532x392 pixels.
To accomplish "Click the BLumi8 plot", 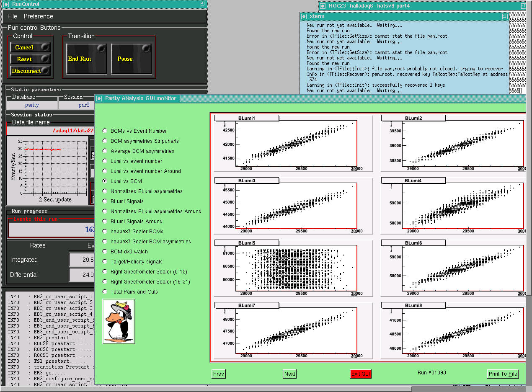I will (x=453, y=330).
